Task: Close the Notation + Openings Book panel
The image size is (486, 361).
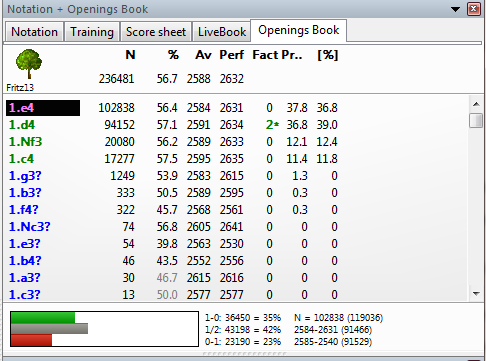Action: (x=474, y=9)
